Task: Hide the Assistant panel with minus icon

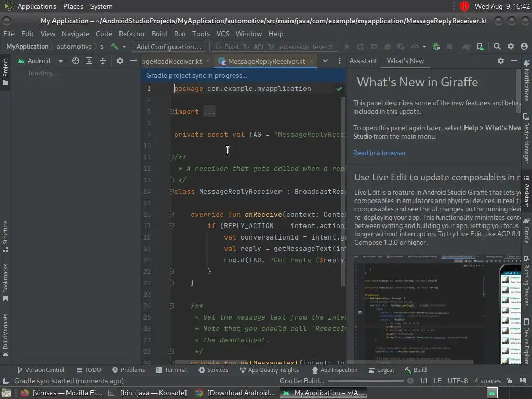Action: 514,61
